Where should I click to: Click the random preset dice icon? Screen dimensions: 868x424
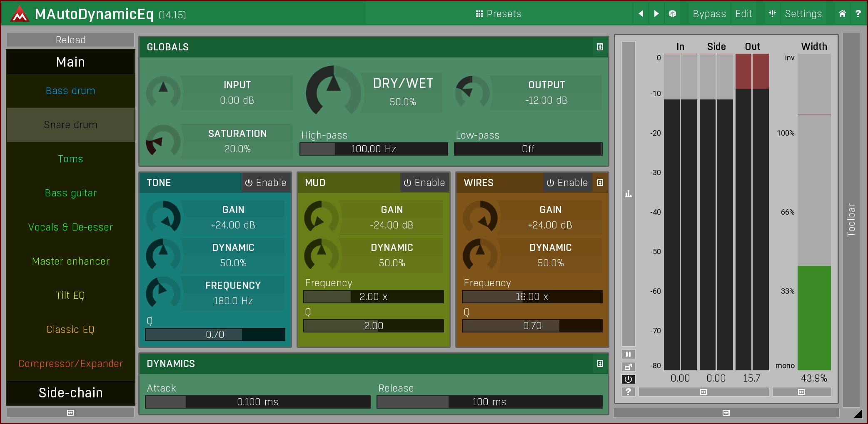[672, 14]
